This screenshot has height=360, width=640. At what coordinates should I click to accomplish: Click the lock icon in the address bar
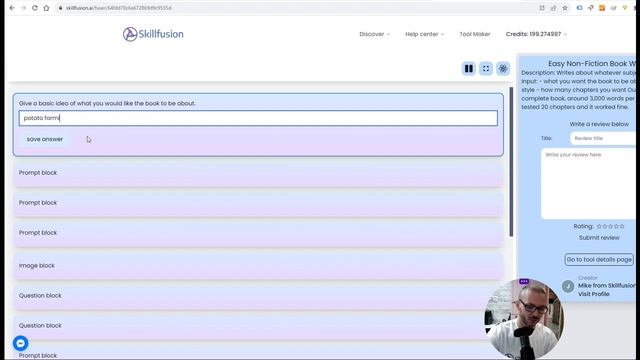pos(60,8)
